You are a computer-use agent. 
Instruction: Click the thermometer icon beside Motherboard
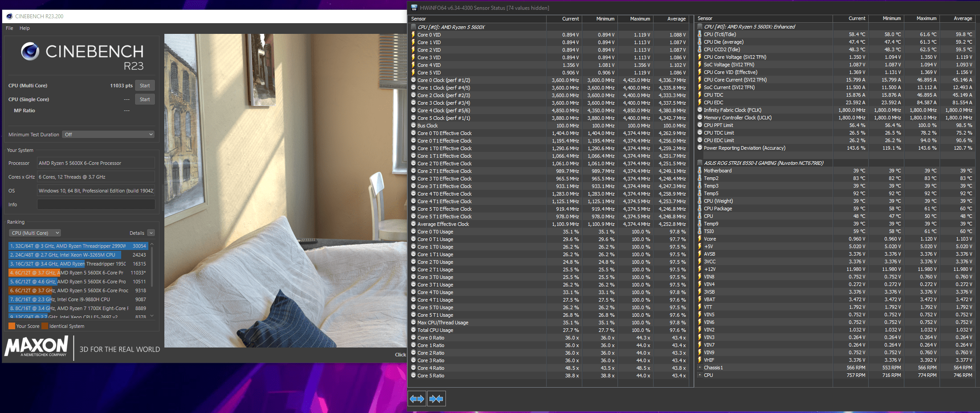click(x=700, y=171)
